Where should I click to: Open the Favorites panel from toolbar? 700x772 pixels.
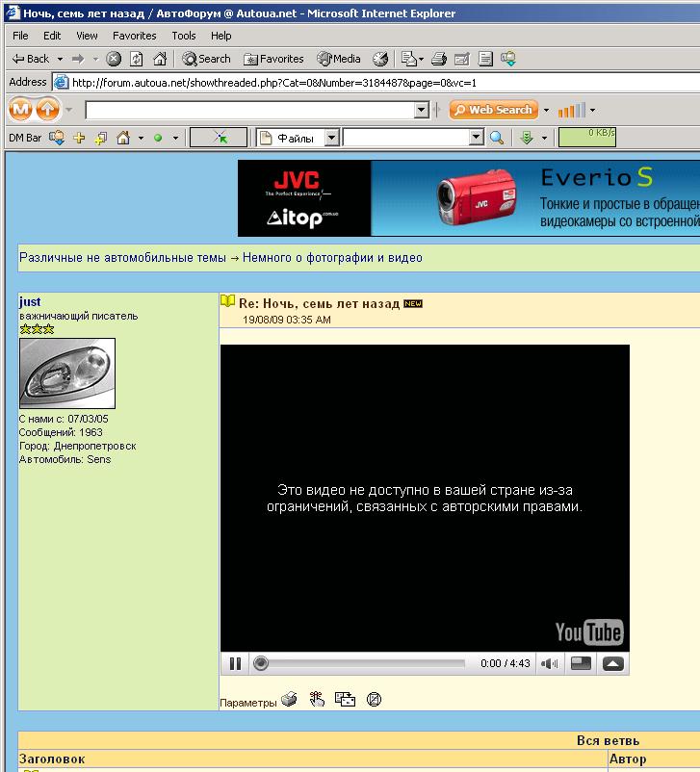pyautogui.click(x=273, y=59)
